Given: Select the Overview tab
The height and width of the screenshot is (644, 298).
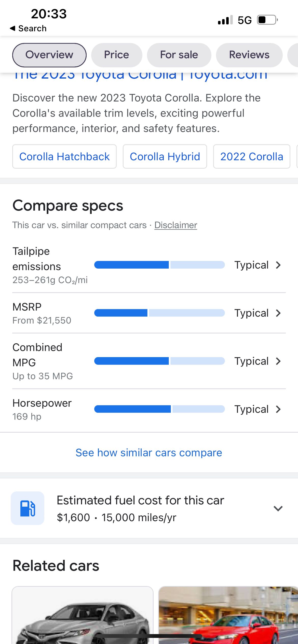Looking at the screenshot, I should point(49,55).
